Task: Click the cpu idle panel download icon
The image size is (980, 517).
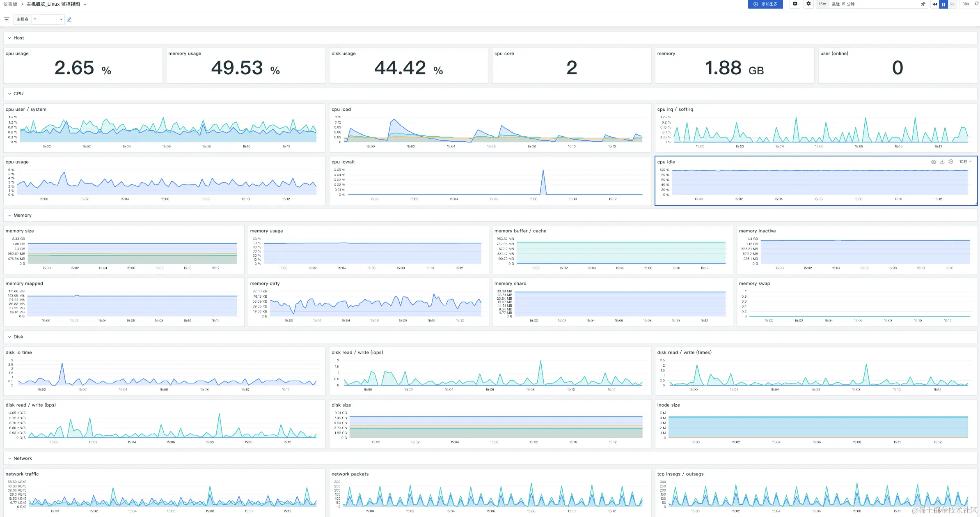Action: tap(942, 162)
